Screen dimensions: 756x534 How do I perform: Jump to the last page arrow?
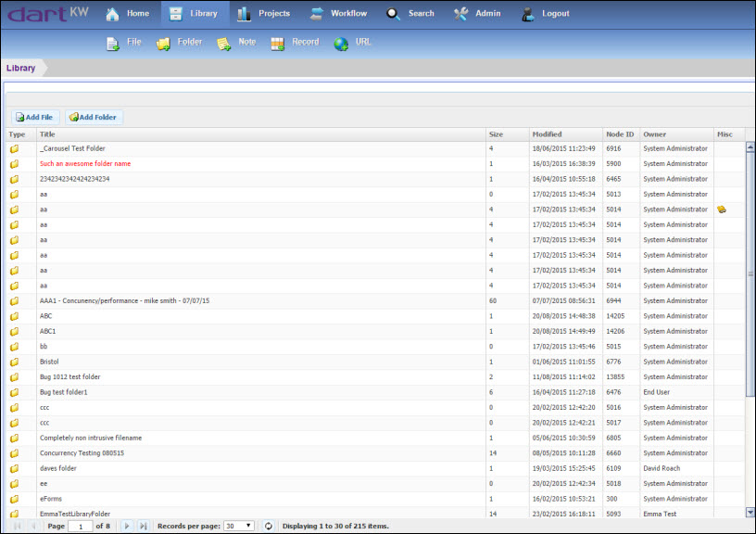point(144,527)
